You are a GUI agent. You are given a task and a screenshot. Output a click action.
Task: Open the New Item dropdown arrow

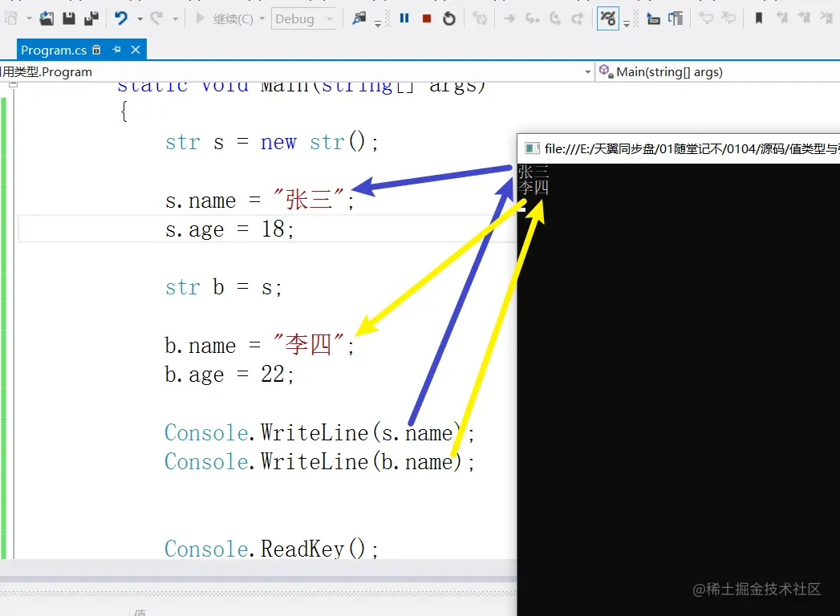tap(29, 18)
